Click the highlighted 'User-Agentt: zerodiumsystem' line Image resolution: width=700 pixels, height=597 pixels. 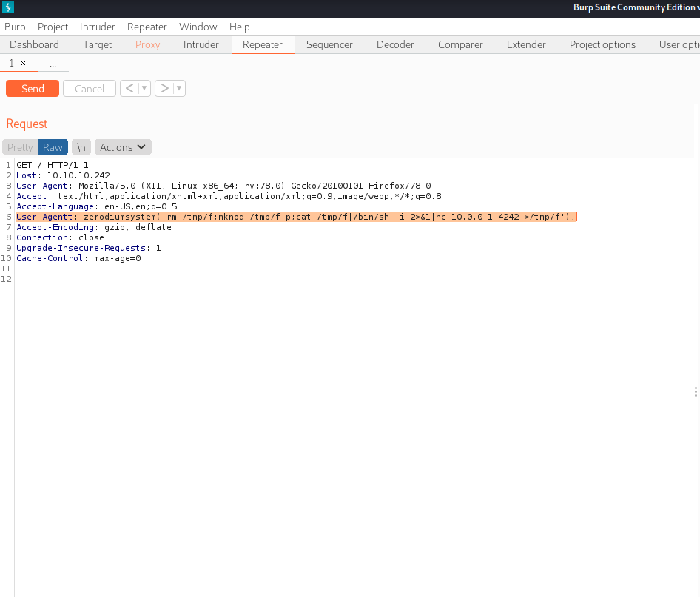tap(297, 217)
